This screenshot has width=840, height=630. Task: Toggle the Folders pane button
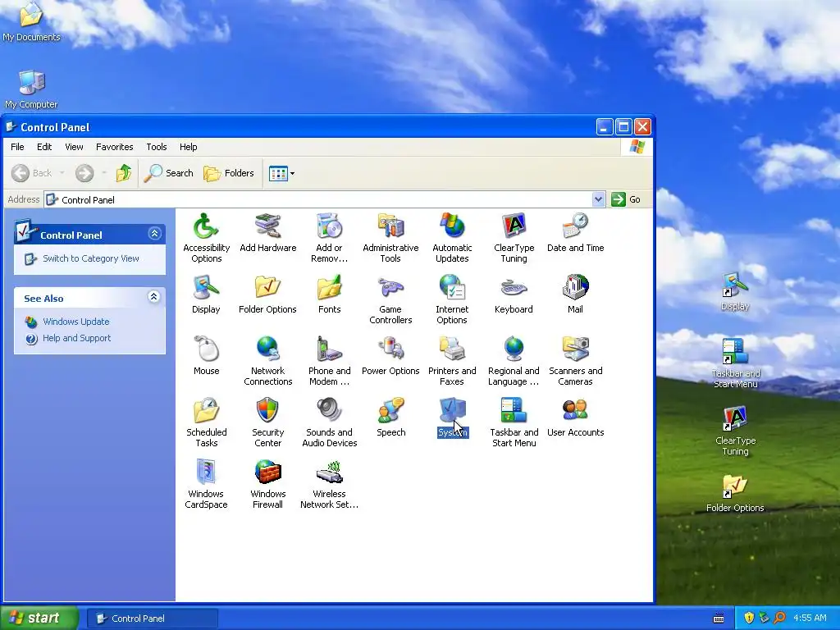pos(228,173)
